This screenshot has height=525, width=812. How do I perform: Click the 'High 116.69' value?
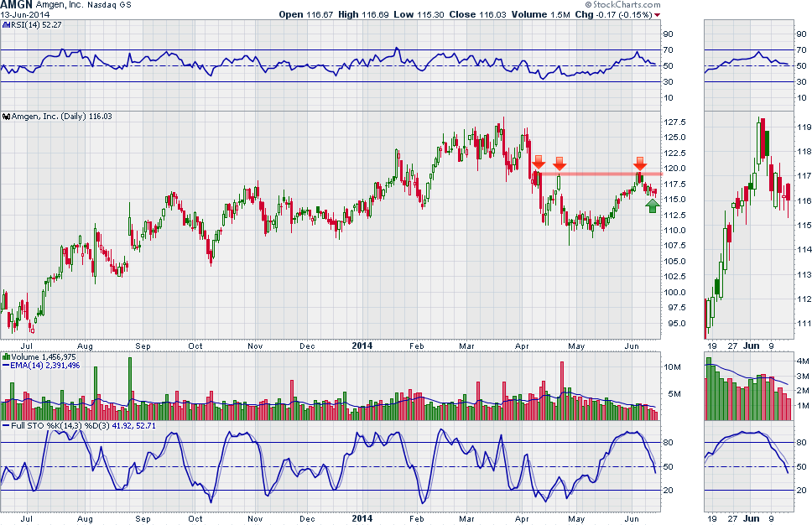(363, 14)
